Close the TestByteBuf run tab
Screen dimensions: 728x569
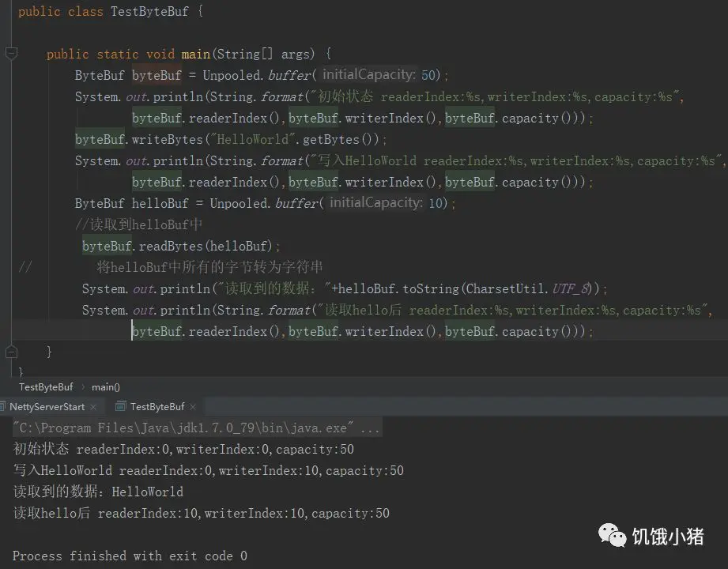(193, 407)
